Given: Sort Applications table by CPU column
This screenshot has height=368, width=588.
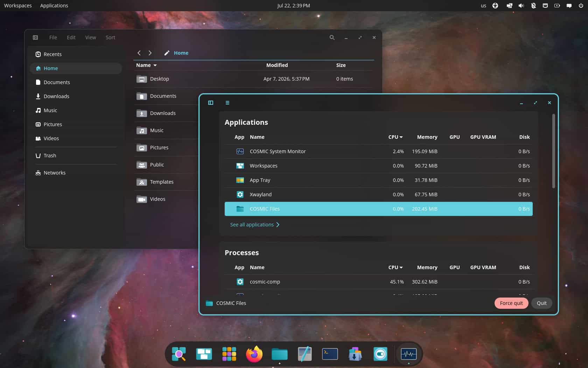Looking at the screenshot, I should [395, 137].
